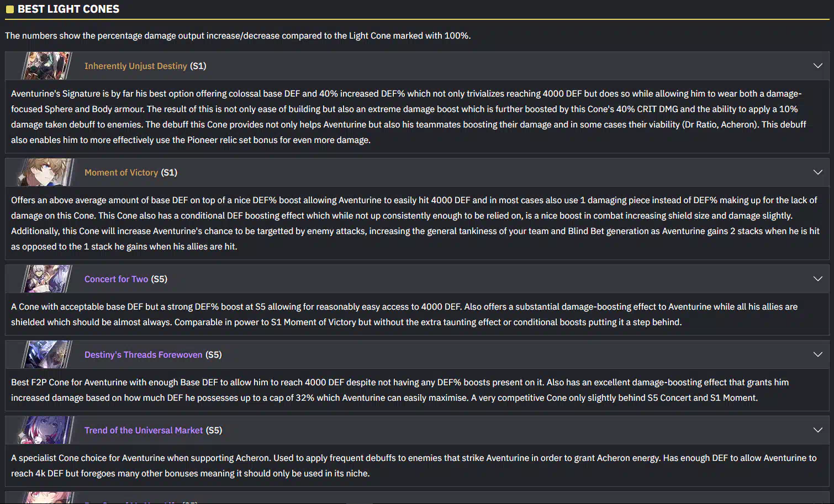Open the Destiny's Threads Forewoven link
Viewport: 834px width, 504px height.
(x=144, y=354)
